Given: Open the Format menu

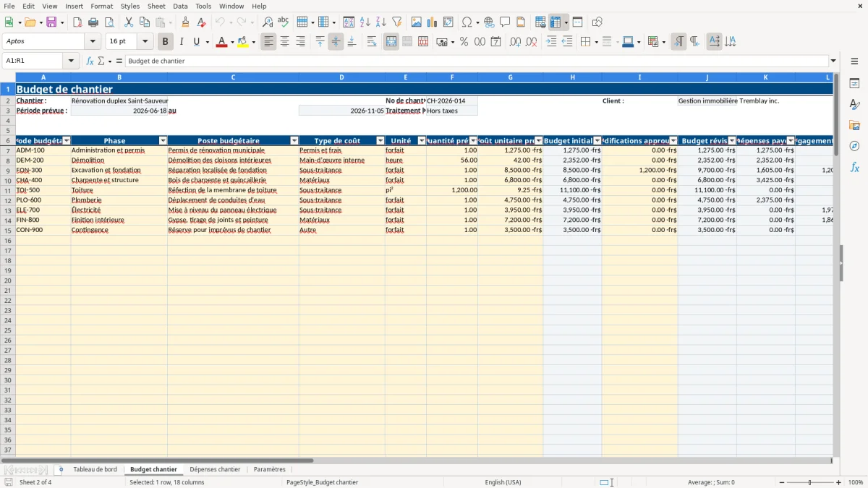Looking at the screenshot, I should [x=101, y=6].
